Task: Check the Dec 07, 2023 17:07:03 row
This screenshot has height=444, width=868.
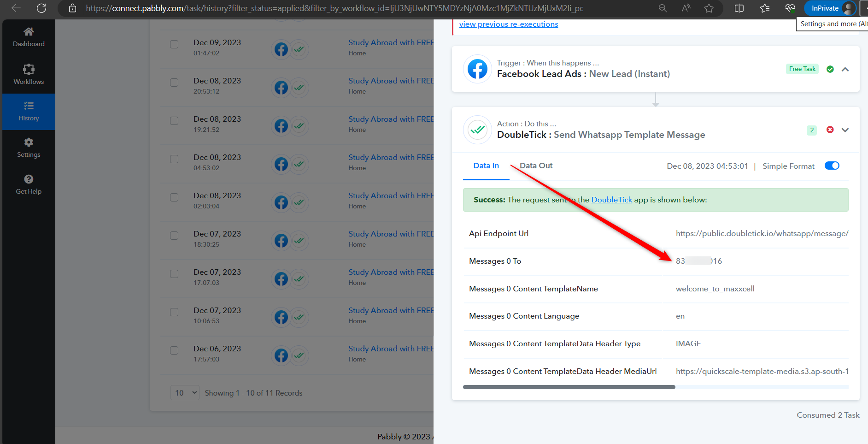Action: pos(174,274)
